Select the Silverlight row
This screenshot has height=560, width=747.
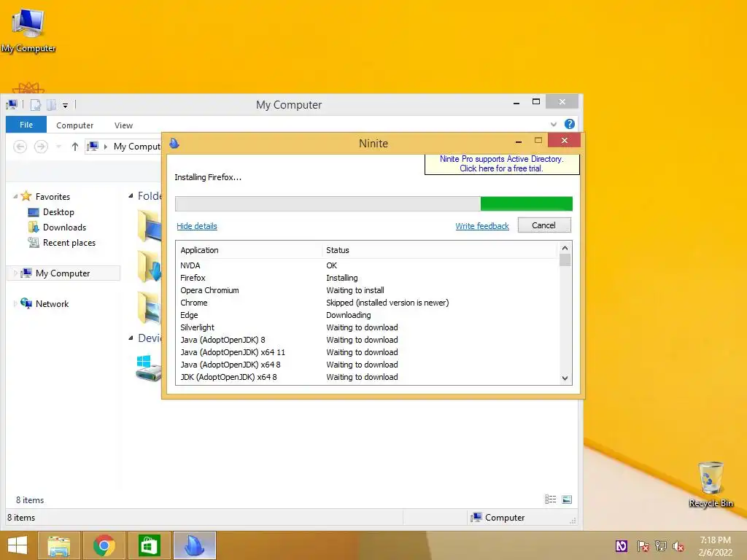pos(367,327)
